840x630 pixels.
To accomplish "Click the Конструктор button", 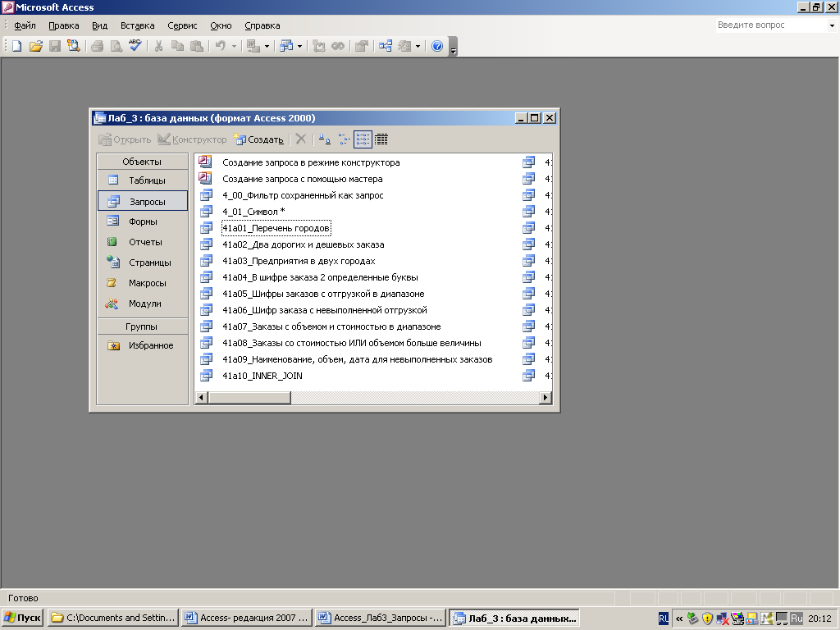I will pyautogui.click(x=192, y=139).
